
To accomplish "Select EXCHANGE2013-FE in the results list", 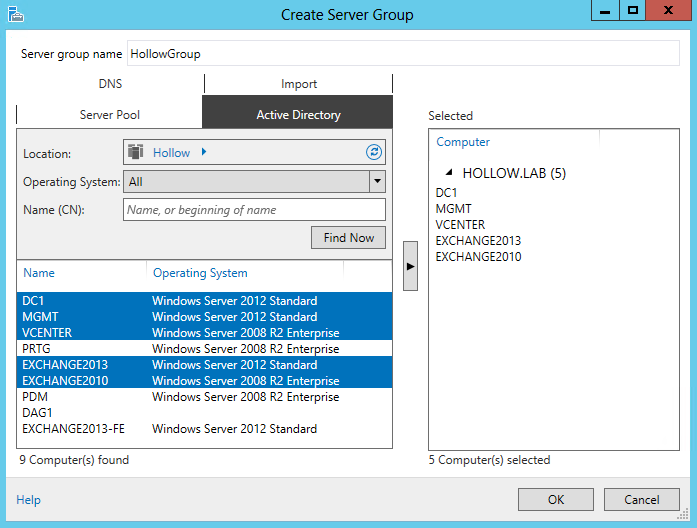I will 70,429.
